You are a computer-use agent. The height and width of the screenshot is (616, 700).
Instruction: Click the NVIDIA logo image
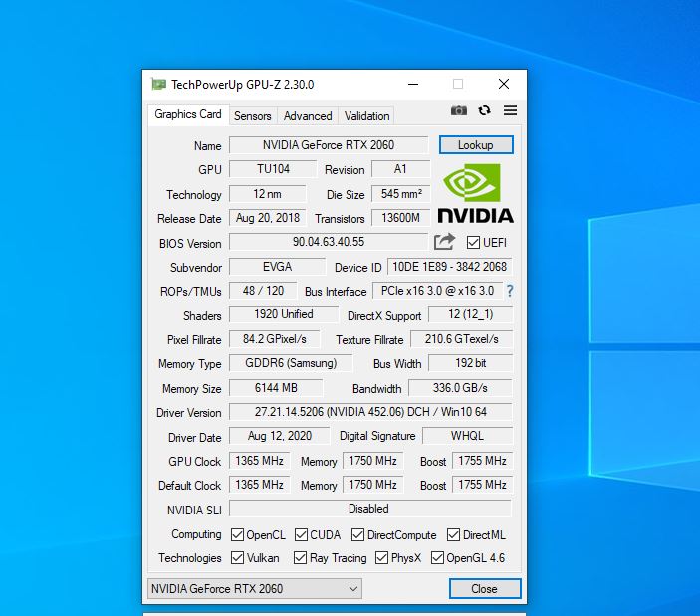[x=475, y=195]
